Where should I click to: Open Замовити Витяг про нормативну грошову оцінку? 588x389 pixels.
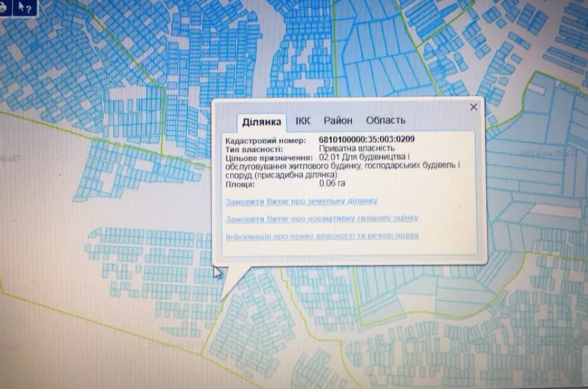coord(322,219)
